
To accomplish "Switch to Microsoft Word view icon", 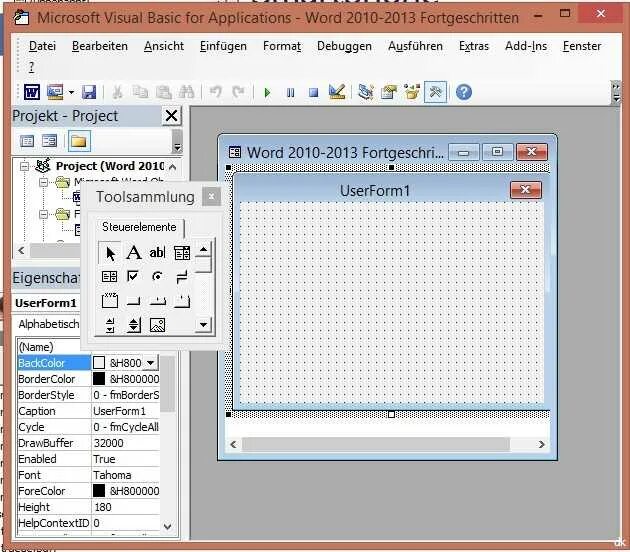I will [x=32, y=92].
